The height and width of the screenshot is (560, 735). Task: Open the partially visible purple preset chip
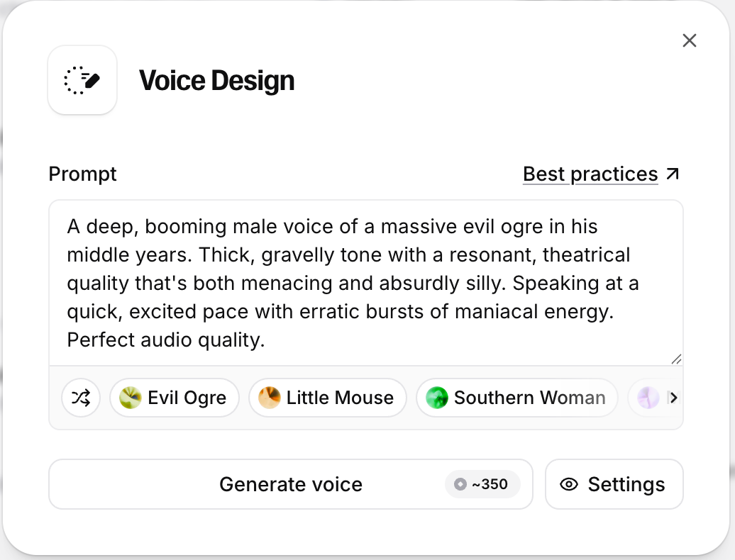pyautogui.click(x=649, y=398)
